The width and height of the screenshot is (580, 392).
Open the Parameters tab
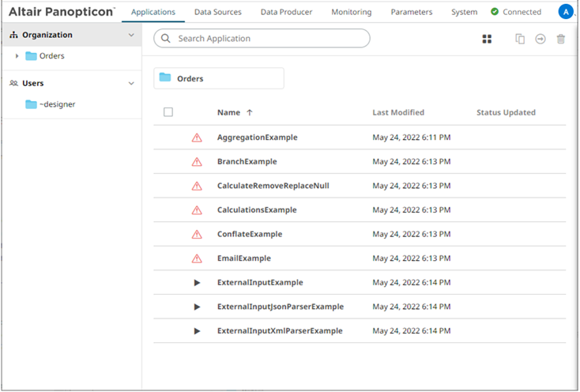pyautogui.click(x=411, y=13)
